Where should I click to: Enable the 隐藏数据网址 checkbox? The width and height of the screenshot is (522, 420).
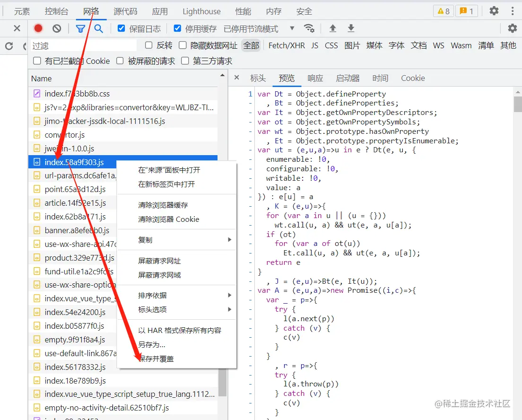click(x=183, y=45)
